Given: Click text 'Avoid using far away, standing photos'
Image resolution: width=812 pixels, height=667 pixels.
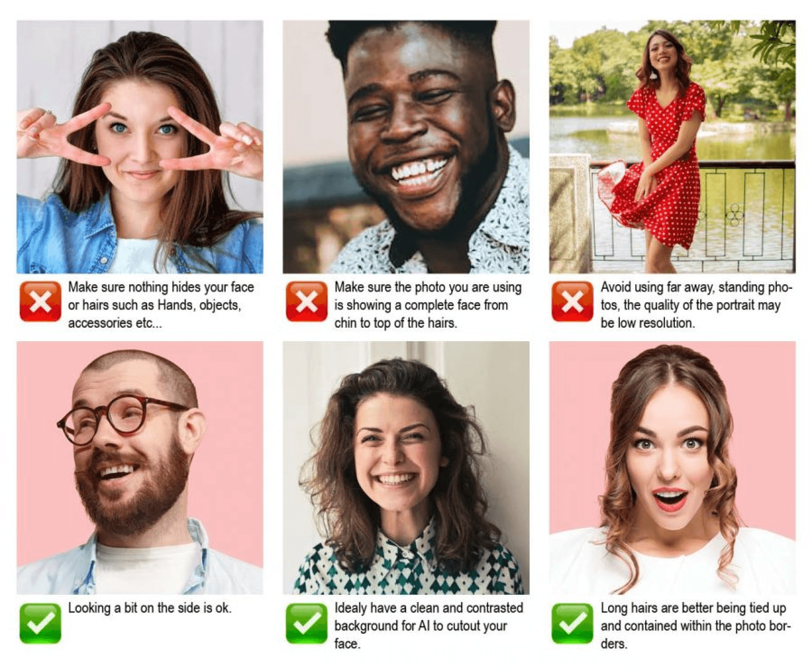Looking at the screenshot, I should (x=697, y=296).
